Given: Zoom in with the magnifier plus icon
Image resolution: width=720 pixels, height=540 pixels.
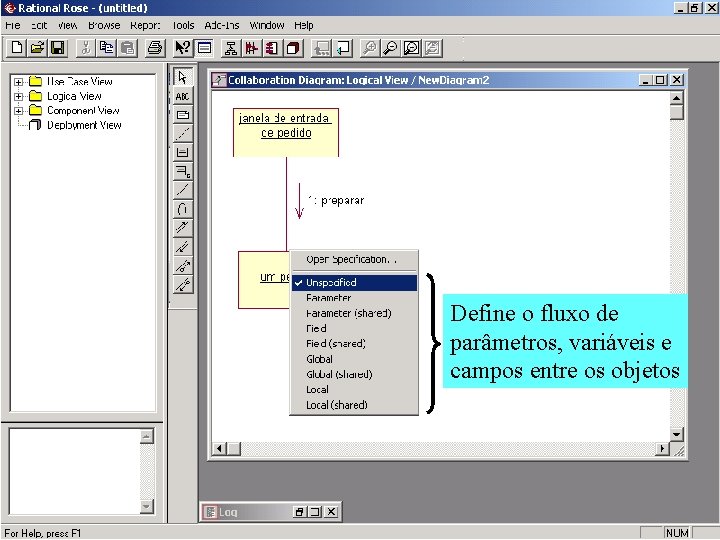Looking at the screenshot, I should tap(370, 48).
